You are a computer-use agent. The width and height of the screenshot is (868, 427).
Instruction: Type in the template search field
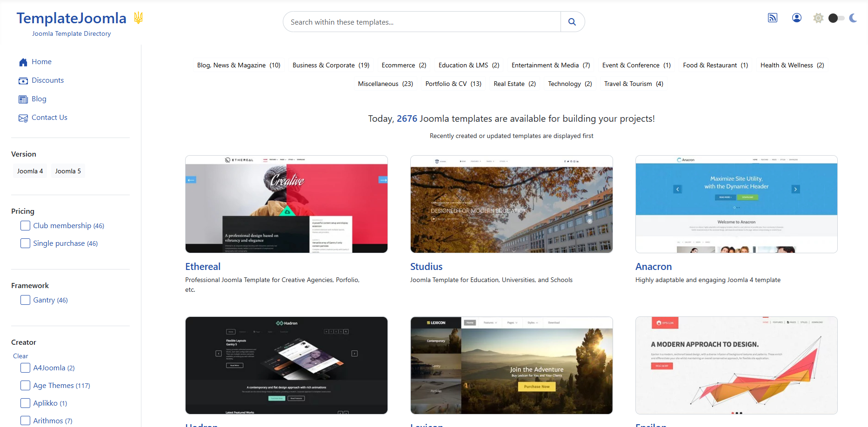point(421,22)
